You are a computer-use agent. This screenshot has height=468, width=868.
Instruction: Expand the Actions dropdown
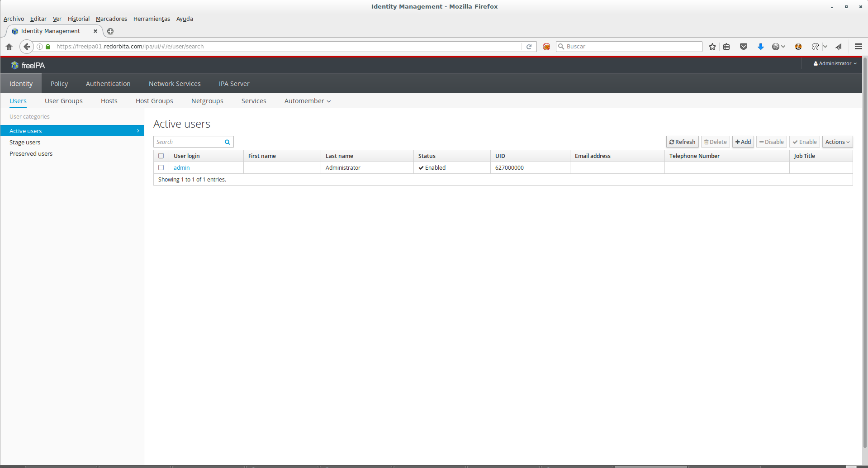pyautogui.click(x=837, y=142)
